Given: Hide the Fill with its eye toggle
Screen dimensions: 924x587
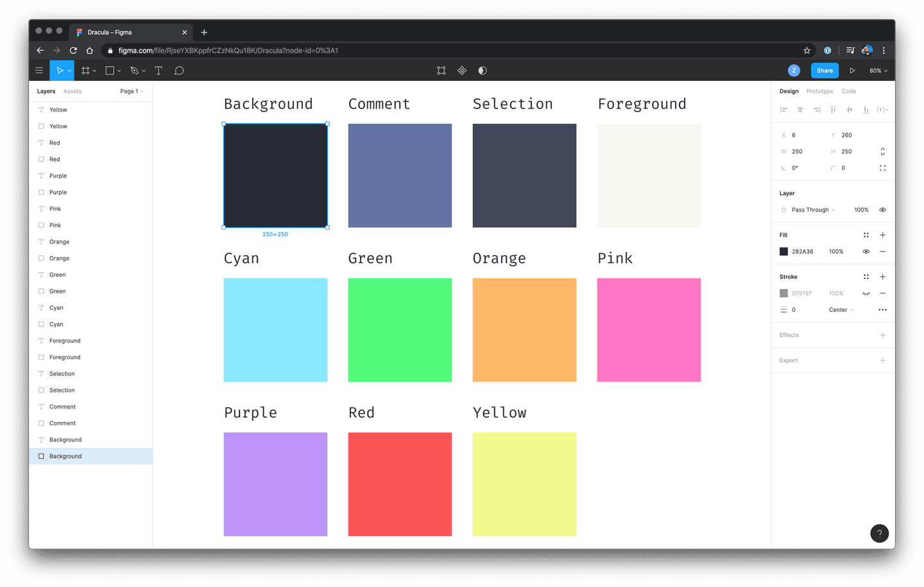Looking at the screenshot, I should (x=866, y=251).
